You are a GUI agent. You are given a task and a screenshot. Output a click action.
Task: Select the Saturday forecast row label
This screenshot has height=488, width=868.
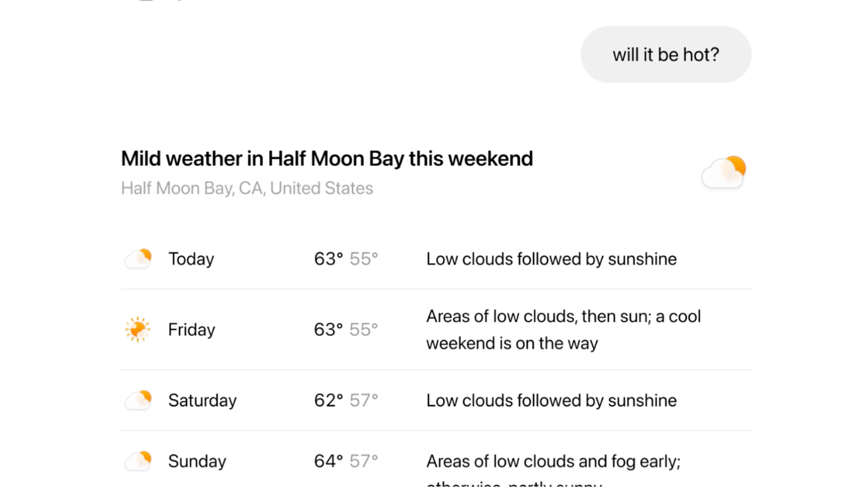click(x=202, y=400)
